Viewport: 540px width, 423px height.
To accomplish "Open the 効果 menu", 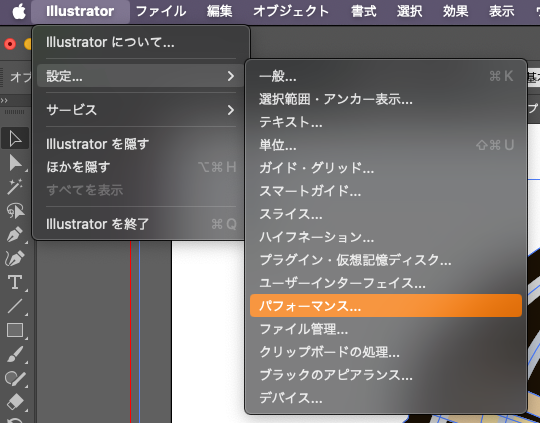I will 455,11.
